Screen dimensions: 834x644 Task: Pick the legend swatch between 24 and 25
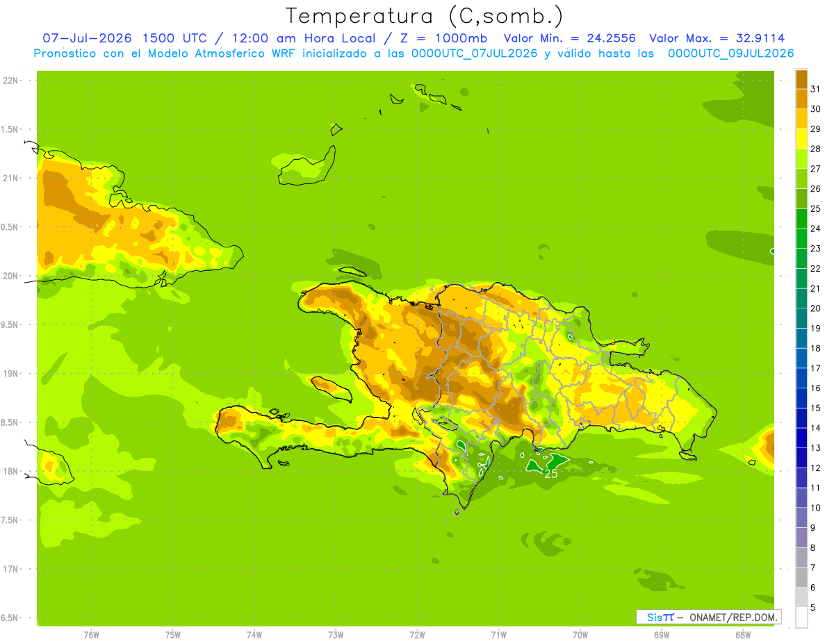click(801, 218)
